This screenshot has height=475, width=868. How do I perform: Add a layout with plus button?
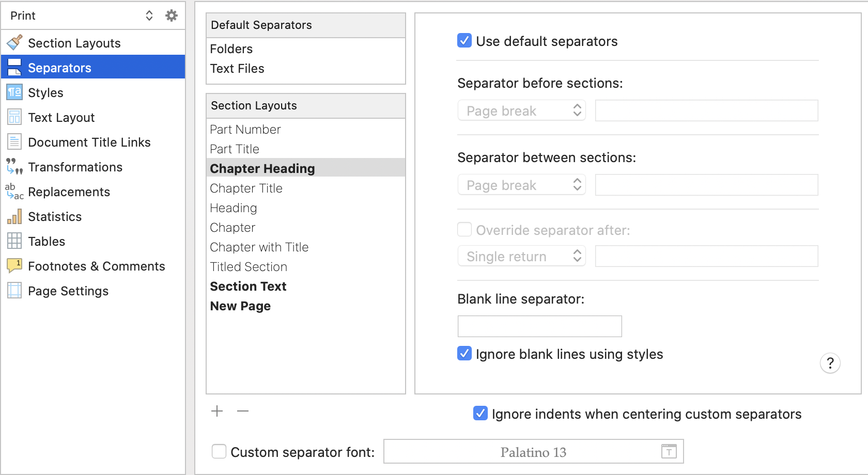(x=217, y=411)
